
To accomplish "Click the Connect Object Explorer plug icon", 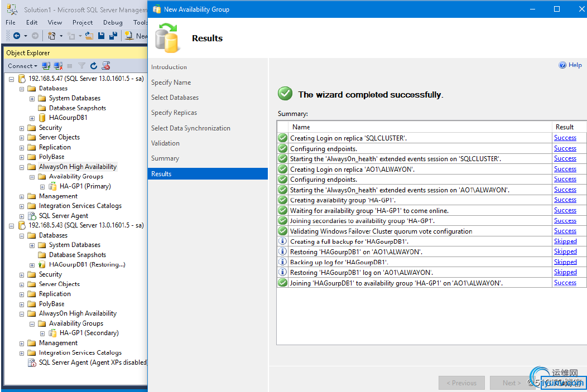I will [46, 66].
